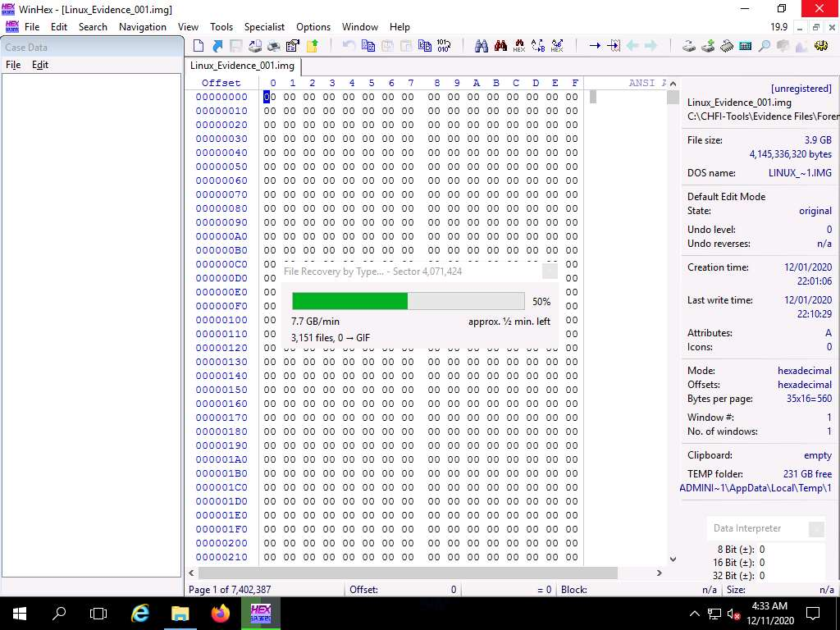Click the red binoculars Find Hex icon
840x630 pixels.
click(500, 46)
